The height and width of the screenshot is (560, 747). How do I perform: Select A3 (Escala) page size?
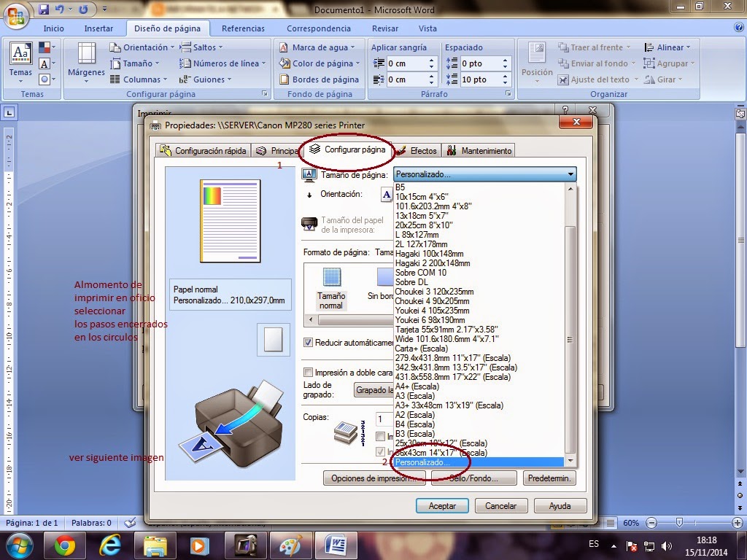coord(479,396)
